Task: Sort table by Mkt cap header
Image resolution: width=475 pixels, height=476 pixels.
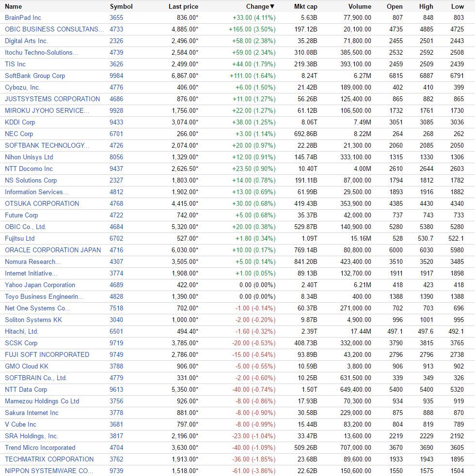Action: pos(305,6)
